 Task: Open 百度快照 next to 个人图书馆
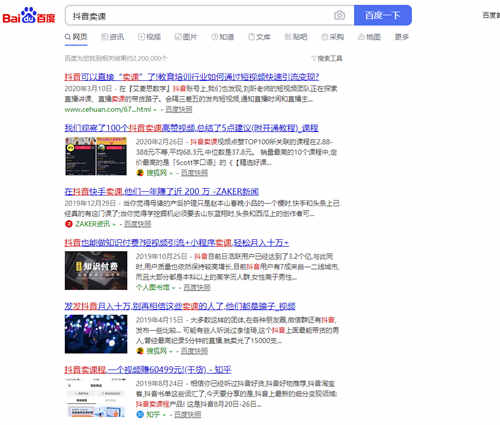click(197, 287)
